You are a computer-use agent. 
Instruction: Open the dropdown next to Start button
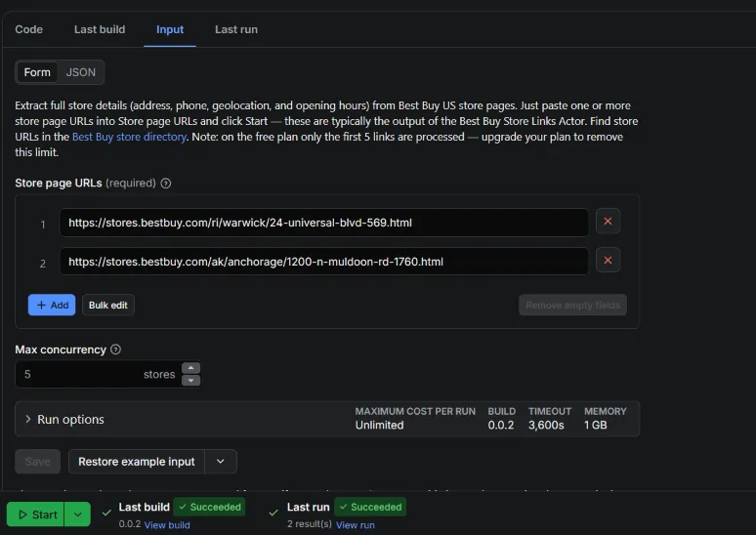pyautogui.click(x=77, y=514)
